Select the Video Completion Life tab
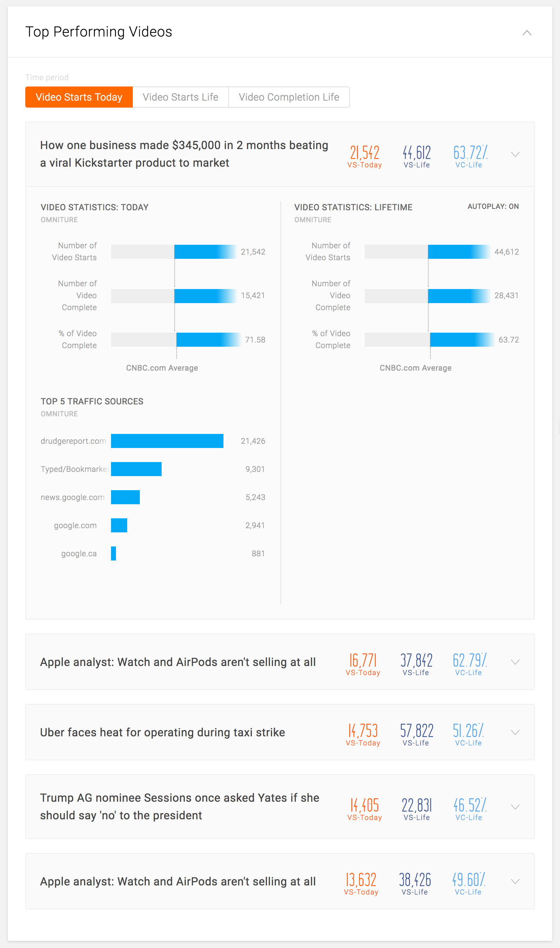 tap(289, 97)
